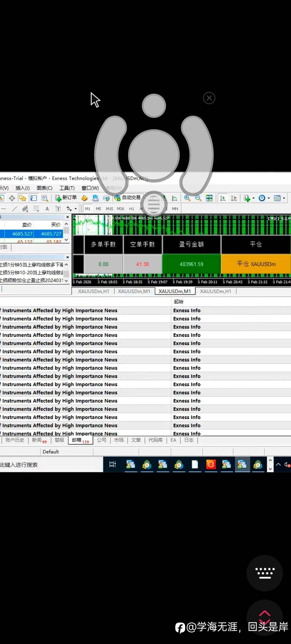Image resolution: width=291 pixels, height=644 pixels.
Task: Expand the periods clock dropdown arrow
Action: pos(269,198)
